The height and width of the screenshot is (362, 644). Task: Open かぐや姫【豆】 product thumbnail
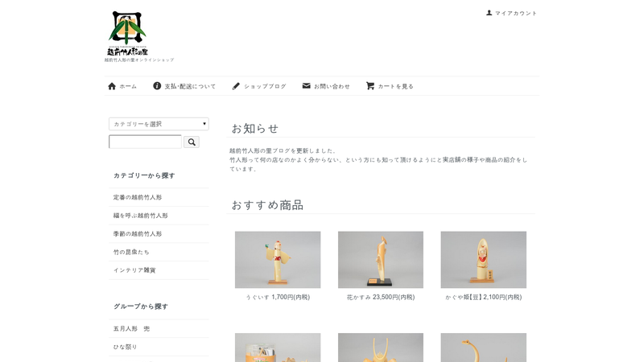click(x=484, y=259)
